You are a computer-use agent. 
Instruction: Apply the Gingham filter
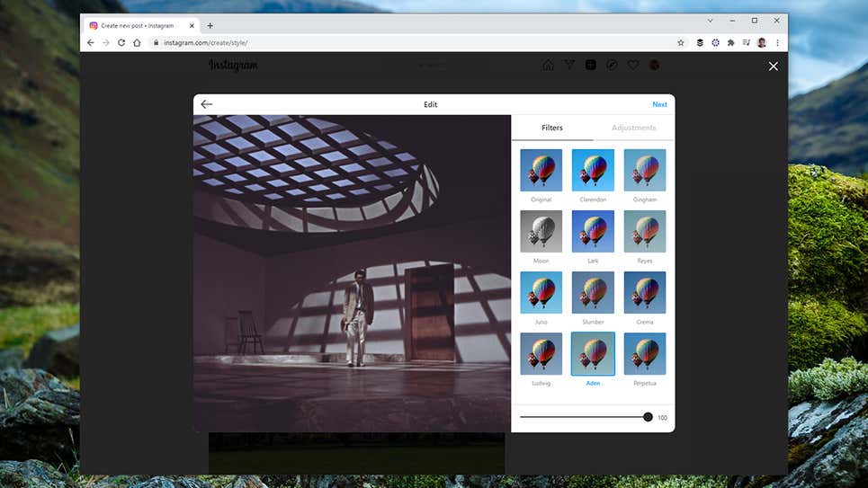[x=645, y=170]
